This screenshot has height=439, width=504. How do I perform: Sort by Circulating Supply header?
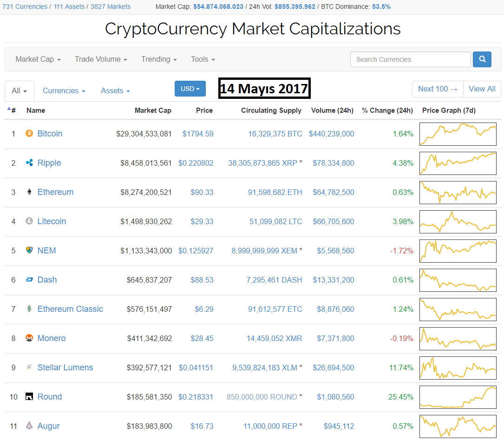271,110
